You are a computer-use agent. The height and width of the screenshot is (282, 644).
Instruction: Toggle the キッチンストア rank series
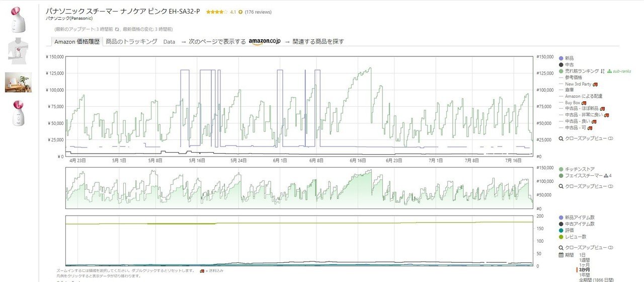[577, 169]
